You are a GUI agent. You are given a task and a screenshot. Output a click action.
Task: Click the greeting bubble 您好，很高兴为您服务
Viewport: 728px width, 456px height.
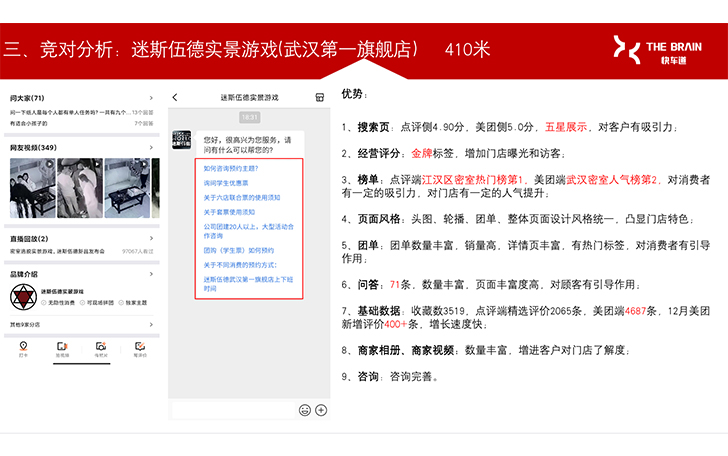click(x=250, y=144)
